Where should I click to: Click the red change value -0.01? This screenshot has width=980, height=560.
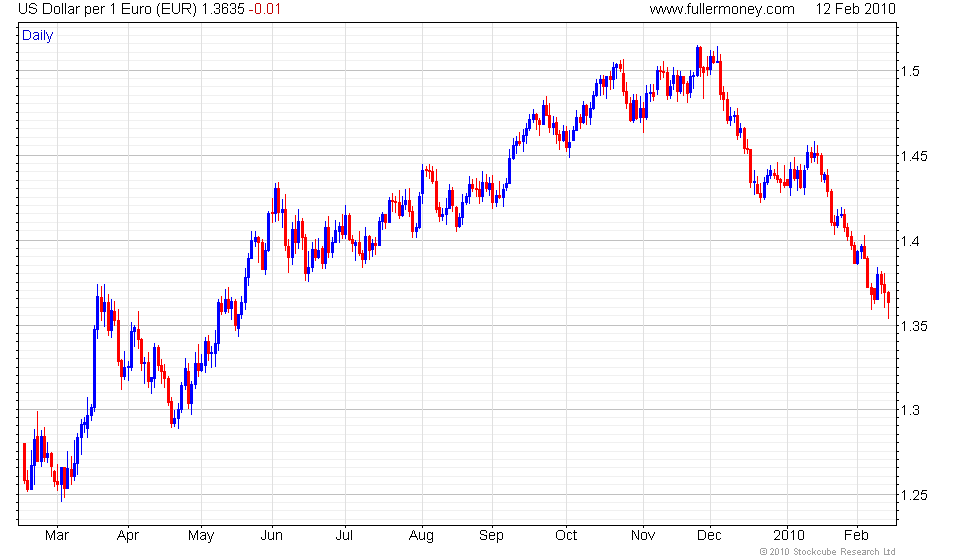(264, 9)
